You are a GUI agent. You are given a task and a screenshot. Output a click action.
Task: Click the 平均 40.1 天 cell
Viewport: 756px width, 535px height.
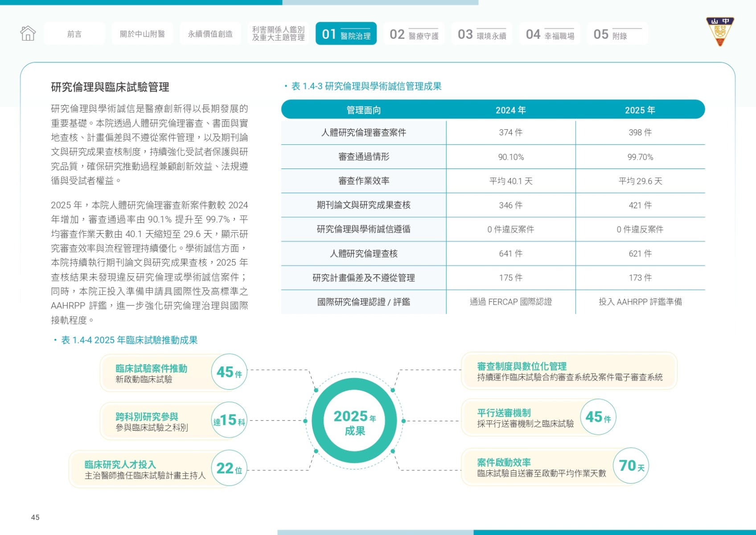(511, 181)
